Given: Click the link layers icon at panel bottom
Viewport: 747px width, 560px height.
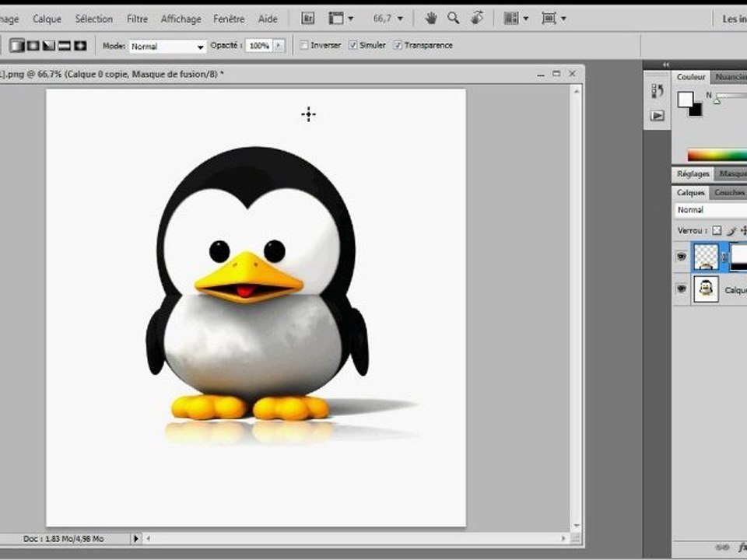Looking at the screenshot, I should (x=722, y=547).
